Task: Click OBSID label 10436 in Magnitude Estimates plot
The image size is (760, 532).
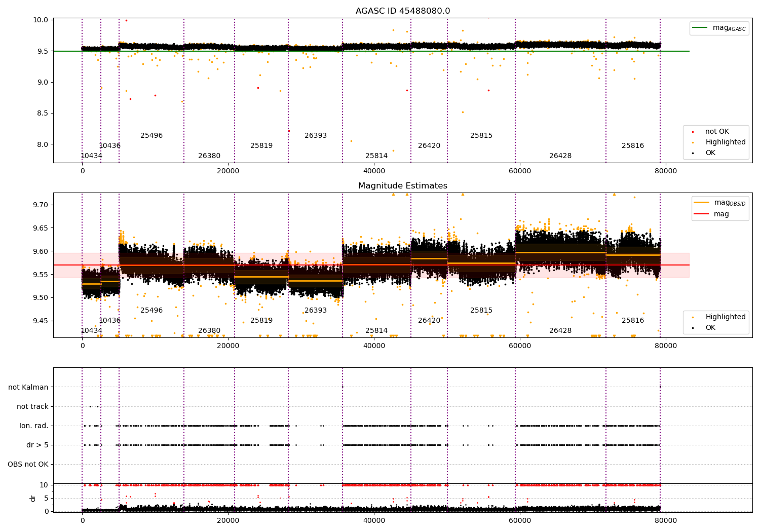Action: coord(109,321)
